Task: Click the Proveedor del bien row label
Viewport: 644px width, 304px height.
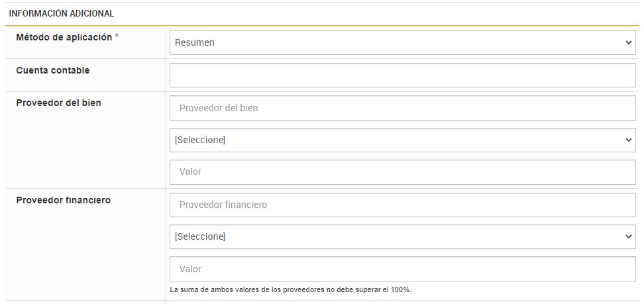Action: pyautogui.click(x=58, y=103)
